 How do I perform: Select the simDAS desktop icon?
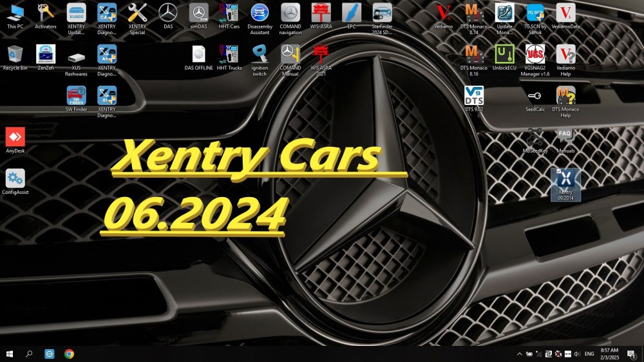pyautogui.click(x=198, y=17)
